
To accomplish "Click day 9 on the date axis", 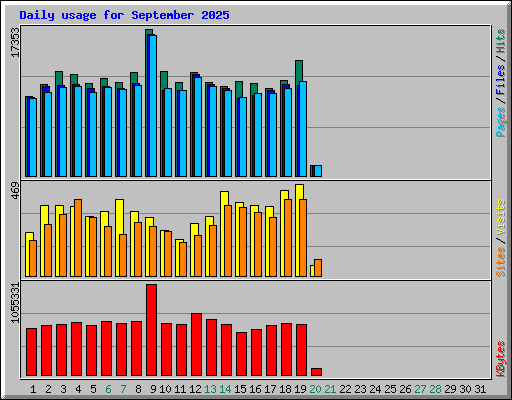I will [x=153, y=389].
